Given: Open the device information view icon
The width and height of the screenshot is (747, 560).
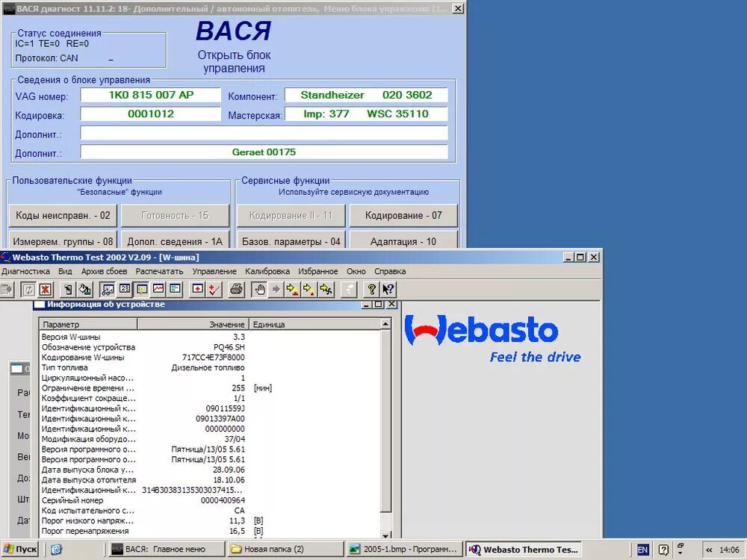Looking at the screenshot, I should coord(108,289).
